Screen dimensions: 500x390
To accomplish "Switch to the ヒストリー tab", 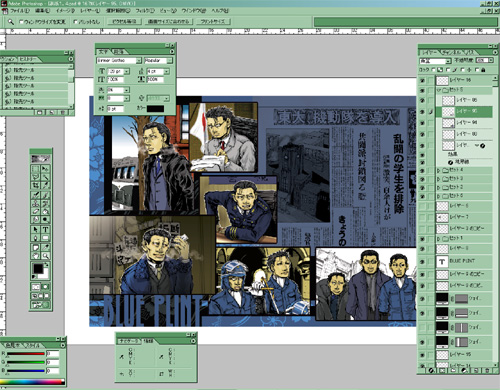I will coord(27,59).
